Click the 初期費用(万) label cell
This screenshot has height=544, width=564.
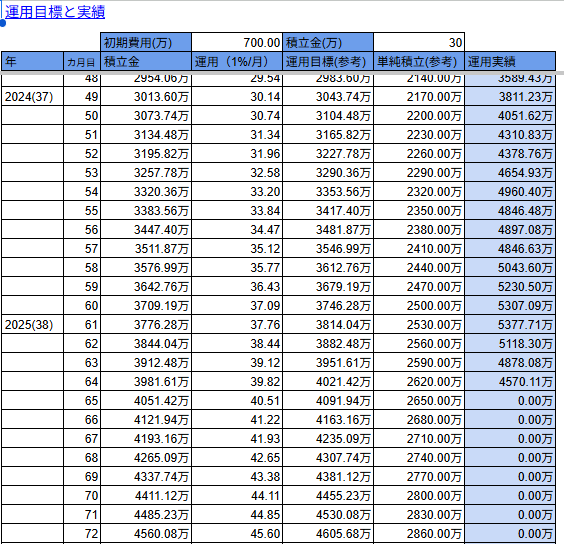(x=146, y=43)
